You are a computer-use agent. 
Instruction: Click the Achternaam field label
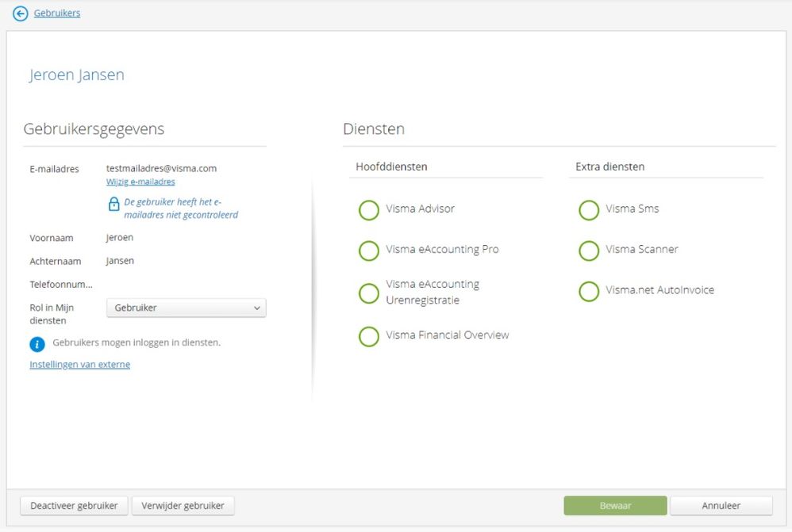pyautogui.click(x=55, y=262)
